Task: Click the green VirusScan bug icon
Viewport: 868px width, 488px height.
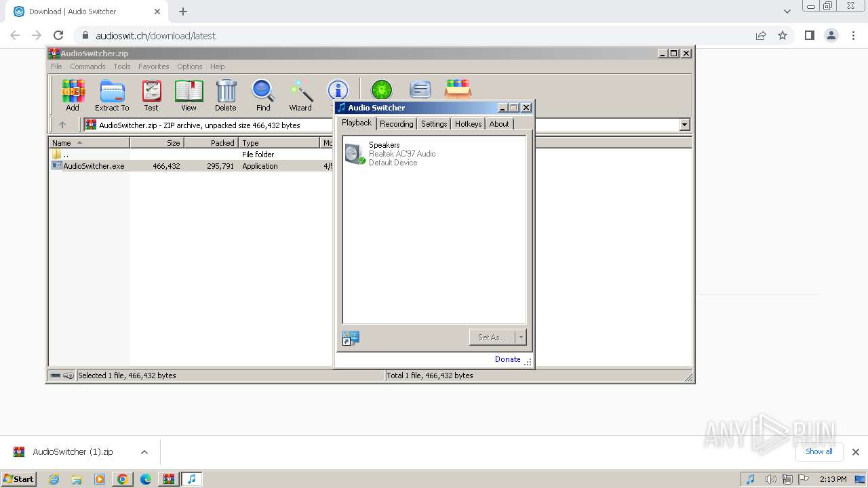Action: pyautogui.click(x=381, y=89)
